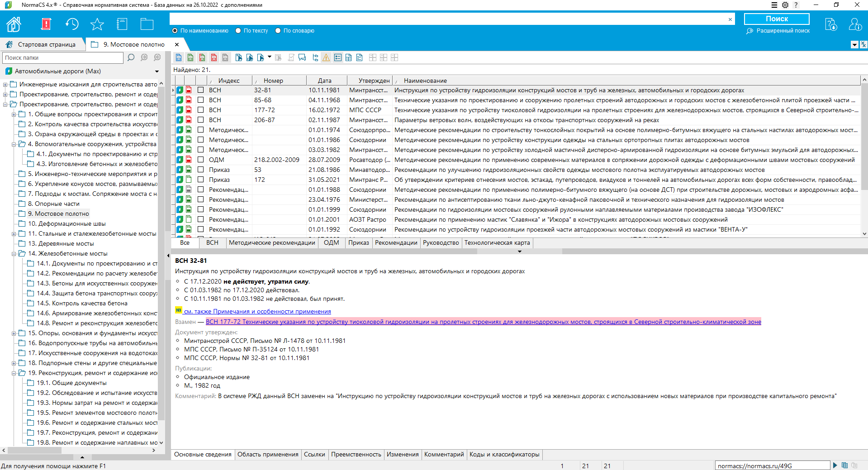The width and height of the screenshot is (868, 470).
Task: Select the red actual-documents filter icon
Action: point(214,57)
